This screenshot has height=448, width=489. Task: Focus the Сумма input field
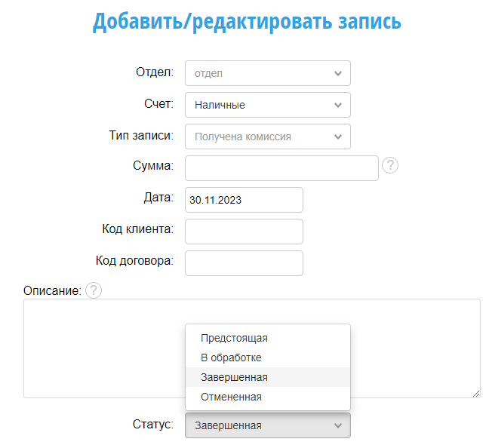point(281,168)
